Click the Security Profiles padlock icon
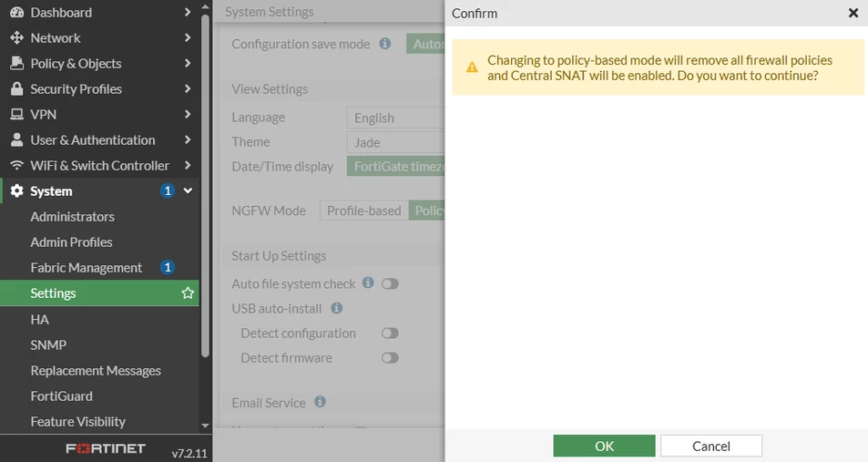This screenshot has width=868, height=462. [17, 88]
